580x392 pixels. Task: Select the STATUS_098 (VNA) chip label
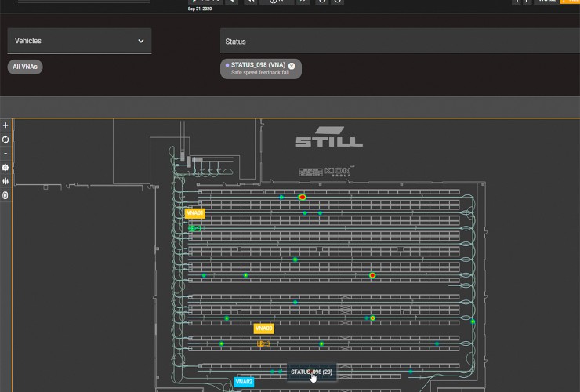(258, 65)
